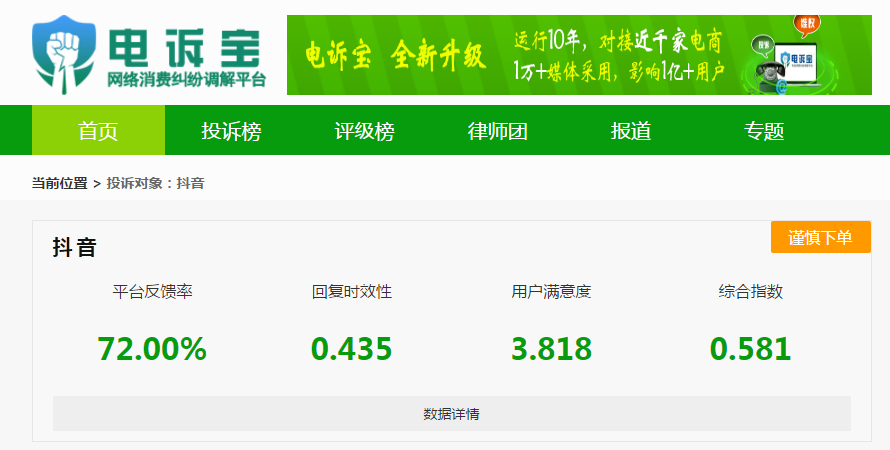
Task: Click the 综合指数 label
Action: click(x=751, y=292)
